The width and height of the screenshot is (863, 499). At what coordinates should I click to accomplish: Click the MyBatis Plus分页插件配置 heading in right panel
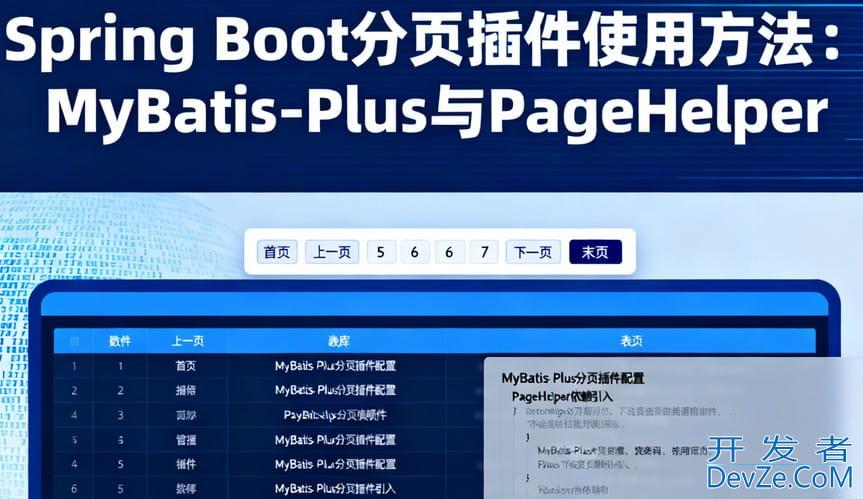572,378
